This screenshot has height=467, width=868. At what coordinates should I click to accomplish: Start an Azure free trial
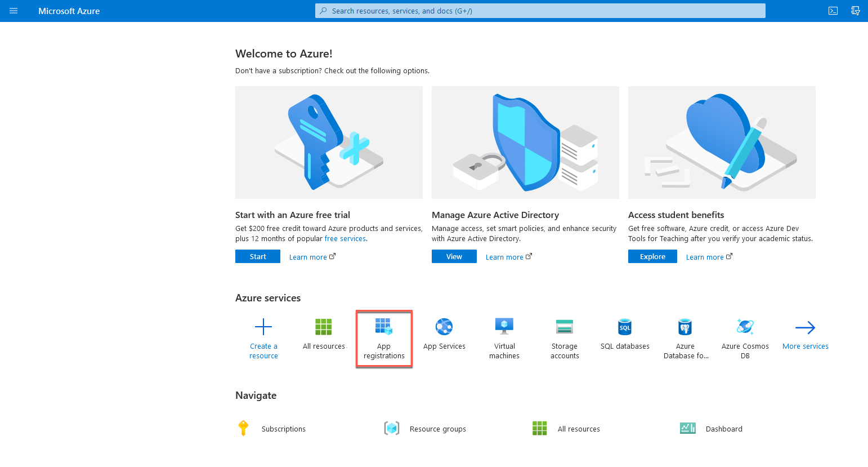(x=257, y=256)
